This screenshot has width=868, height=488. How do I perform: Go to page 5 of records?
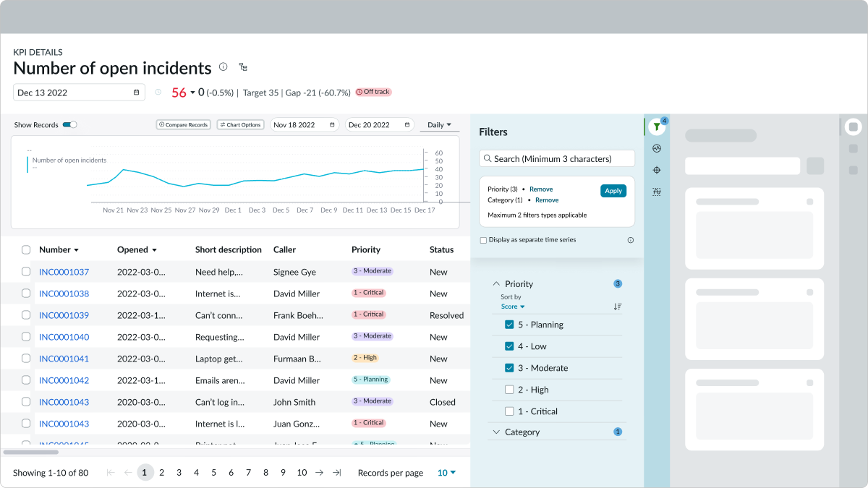pos(213,473)
